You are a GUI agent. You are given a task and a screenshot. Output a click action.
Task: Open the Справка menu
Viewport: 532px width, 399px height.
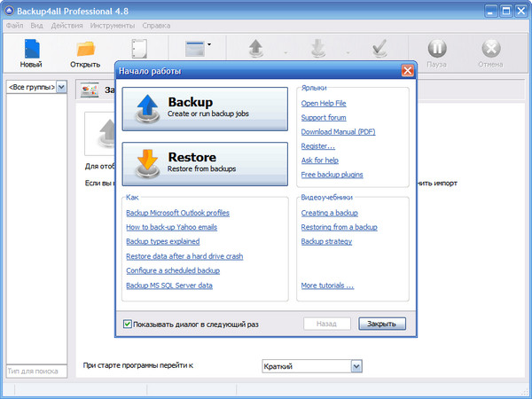pyautogui.click(x=156, y=26)
